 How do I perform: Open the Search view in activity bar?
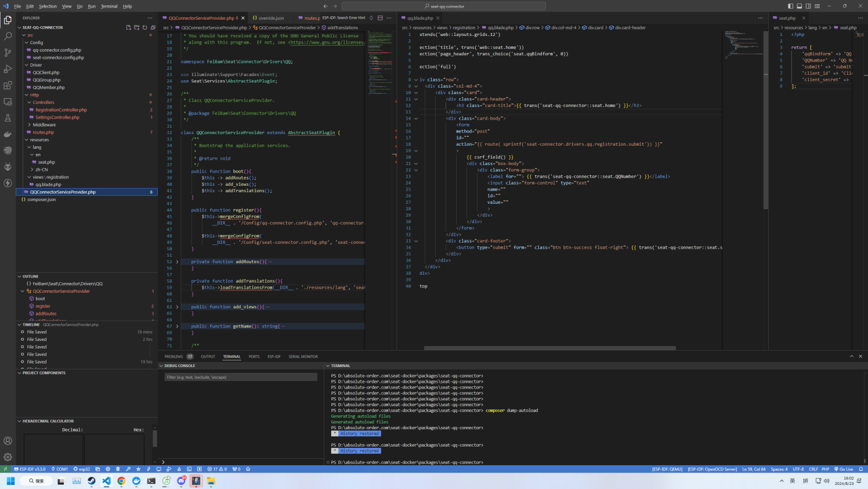[x=8, y=36]
